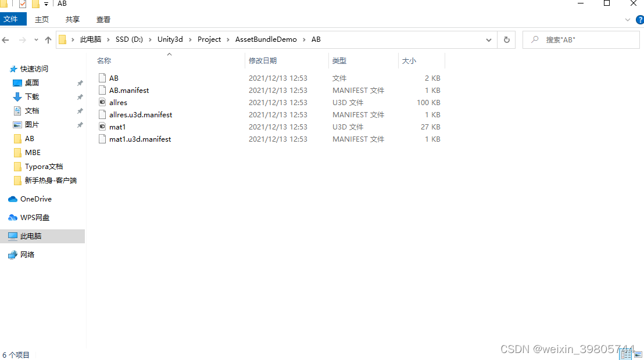Click the 27 KB size cell
Viewport: 644px width, 360px height.
[431, 127]
